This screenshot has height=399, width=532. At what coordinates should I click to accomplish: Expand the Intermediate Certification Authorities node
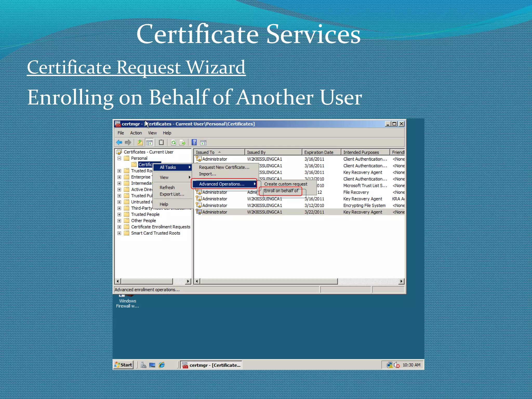click(x=119, y=183)
